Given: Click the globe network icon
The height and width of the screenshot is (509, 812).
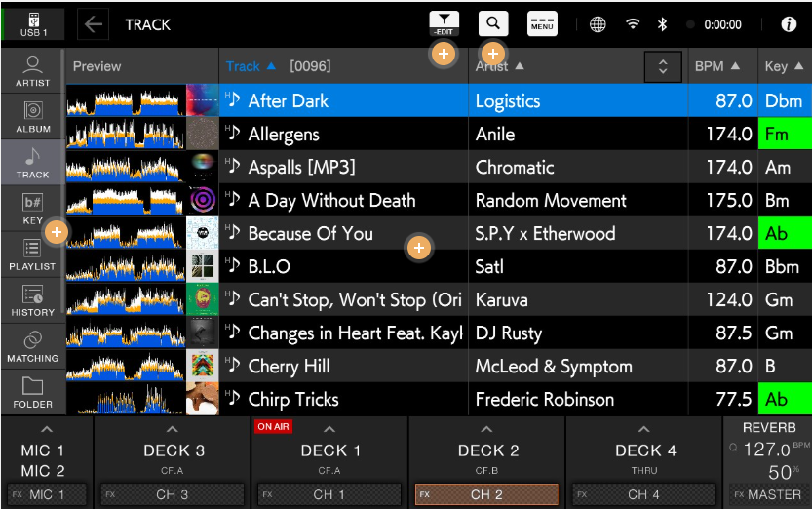Looking at the screenshot, I should tap(598, 24).
